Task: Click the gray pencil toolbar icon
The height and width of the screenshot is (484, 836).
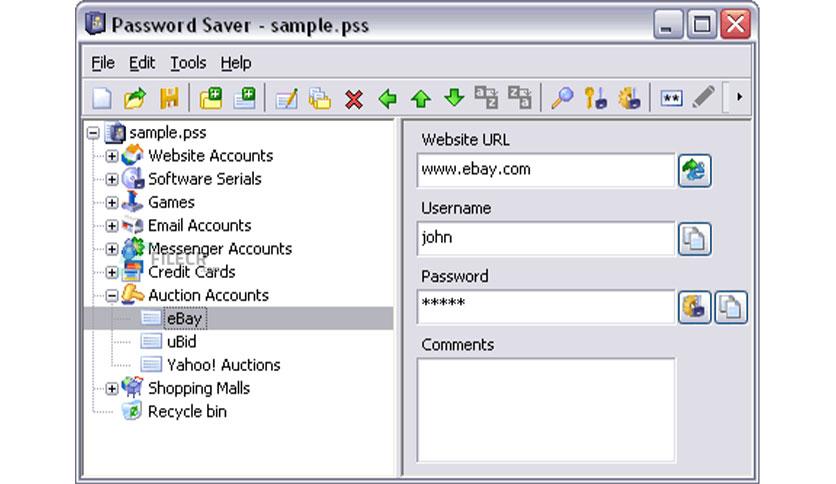Action: [704, 98]
